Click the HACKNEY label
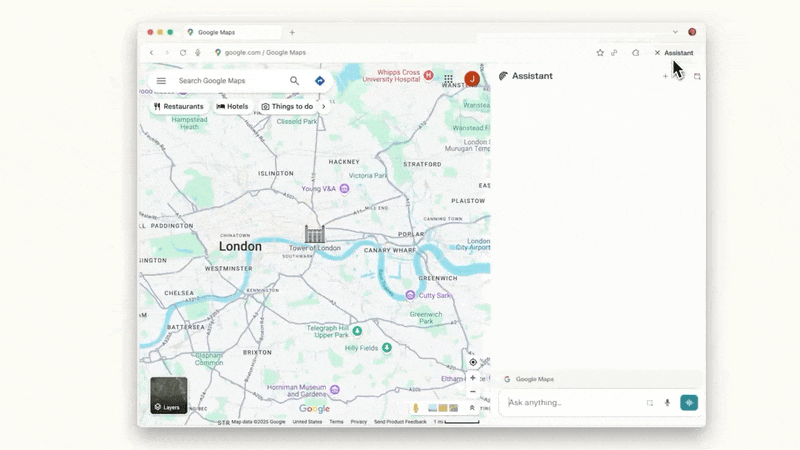The height and width of the screenshot is (450, 800). (344, 162)
